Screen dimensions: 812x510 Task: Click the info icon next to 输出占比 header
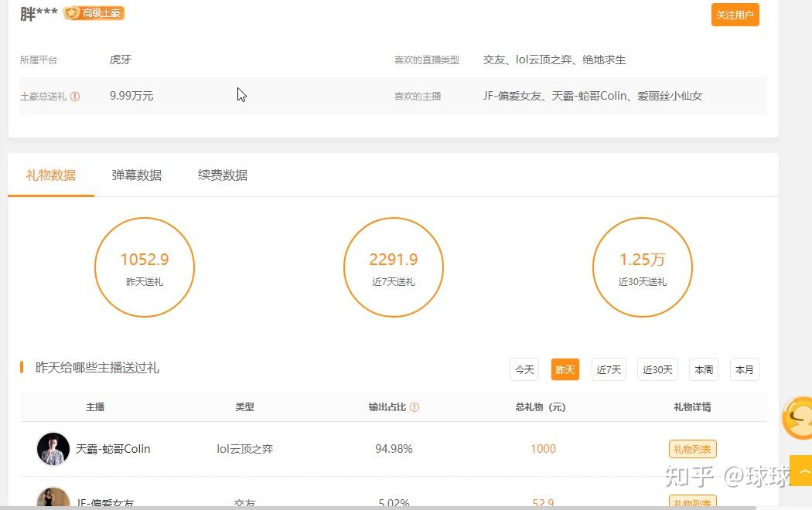(x=414, y=406)
